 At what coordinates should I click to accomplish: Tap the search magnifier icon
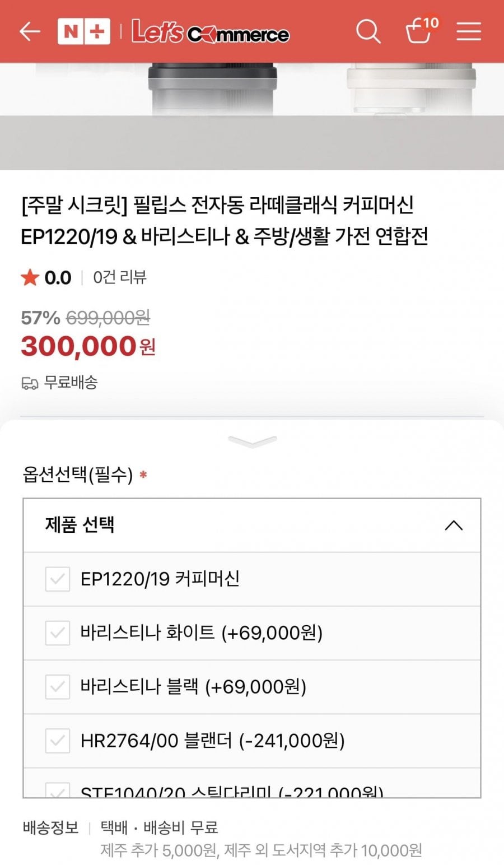[368, 31]
